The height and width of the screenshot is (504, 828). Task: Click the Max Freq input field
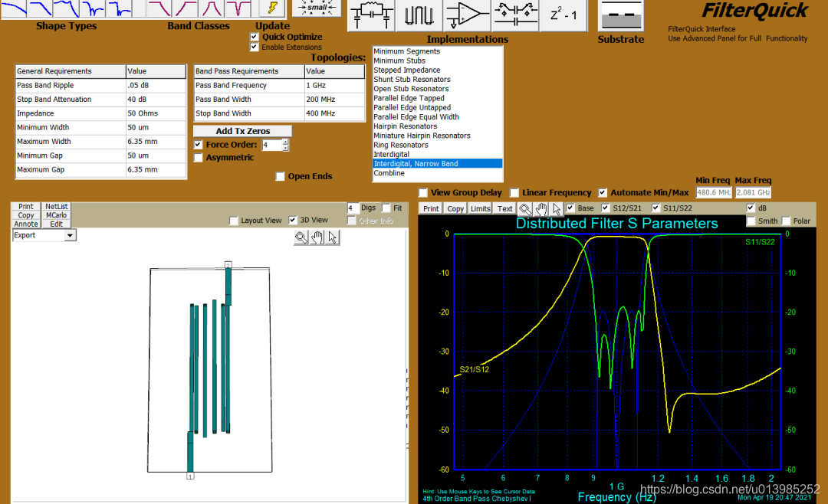tap(754, 192)
